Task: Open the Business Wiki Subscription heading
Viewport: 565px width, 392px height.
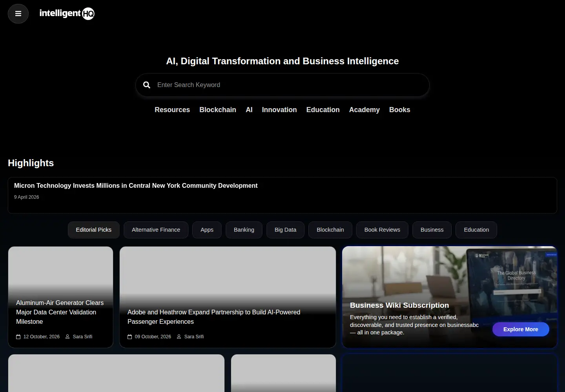Action: (x=399, y=305)
